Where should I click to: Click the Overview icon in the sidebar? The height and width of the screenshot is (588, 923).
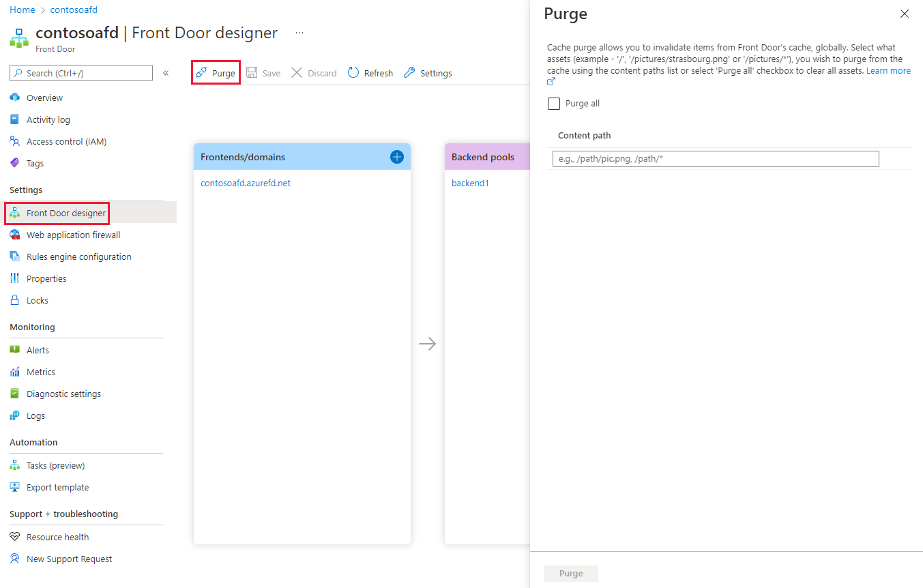tap(15, 98)
